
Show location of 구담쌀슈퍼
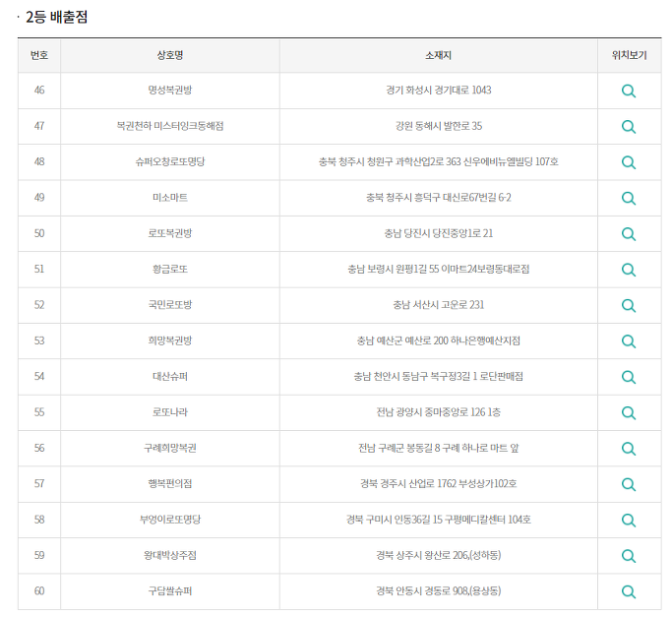[629, 592]
